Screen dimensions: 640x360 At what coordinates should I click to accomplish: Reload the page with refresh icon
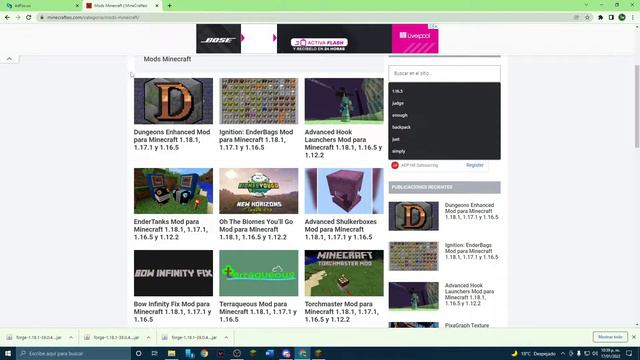click(29, 18)
